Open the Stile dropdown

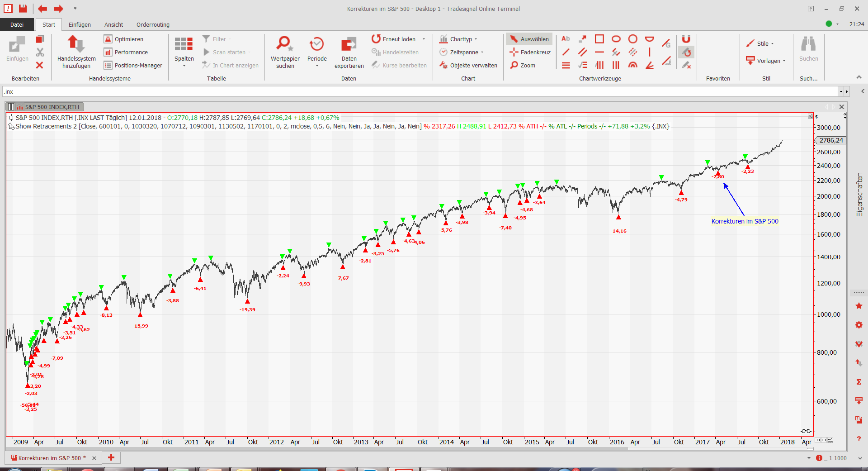(760, 43)
